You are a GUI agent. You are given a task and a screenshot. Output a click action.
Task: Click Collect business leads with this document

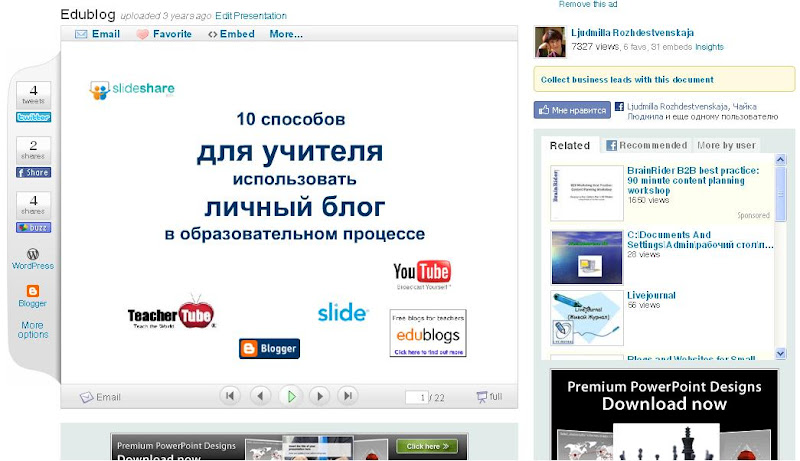(627, 80)
